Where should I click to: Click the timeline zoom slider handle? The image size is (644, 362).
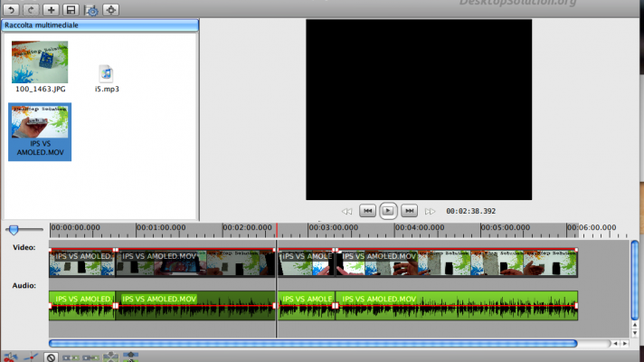point(14,230)
